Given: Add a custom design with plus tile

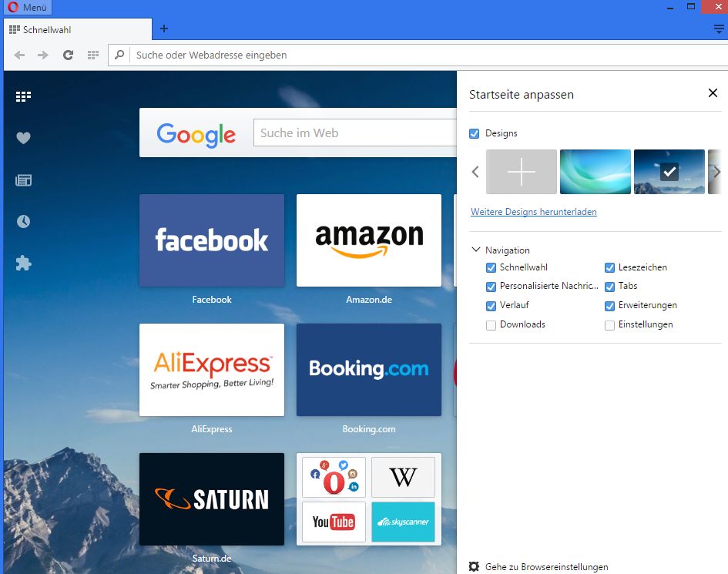Looking at the screenshot, I should point(522,172).
